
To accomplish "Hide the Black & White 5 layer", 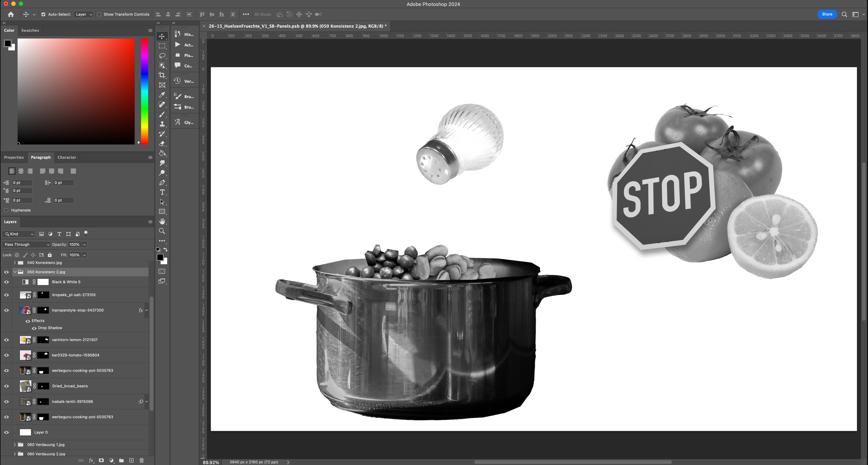I will (6, 282).
